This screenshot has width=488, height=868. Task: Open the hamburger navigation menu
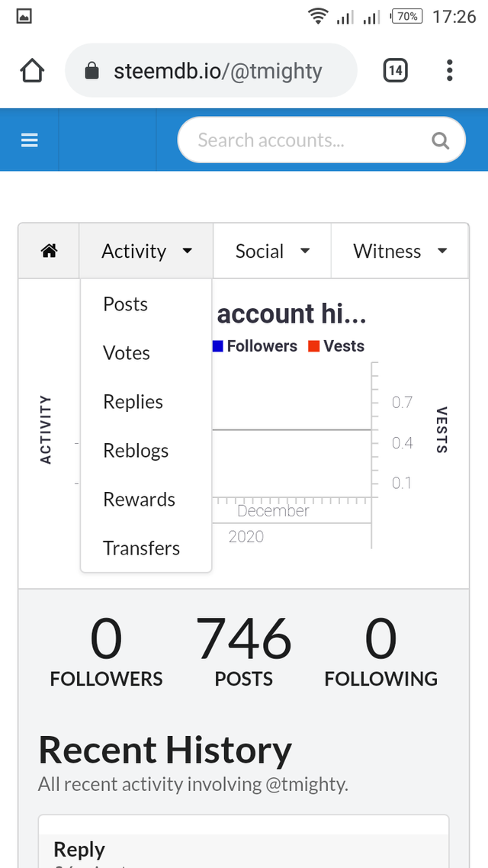pos(30,140)
